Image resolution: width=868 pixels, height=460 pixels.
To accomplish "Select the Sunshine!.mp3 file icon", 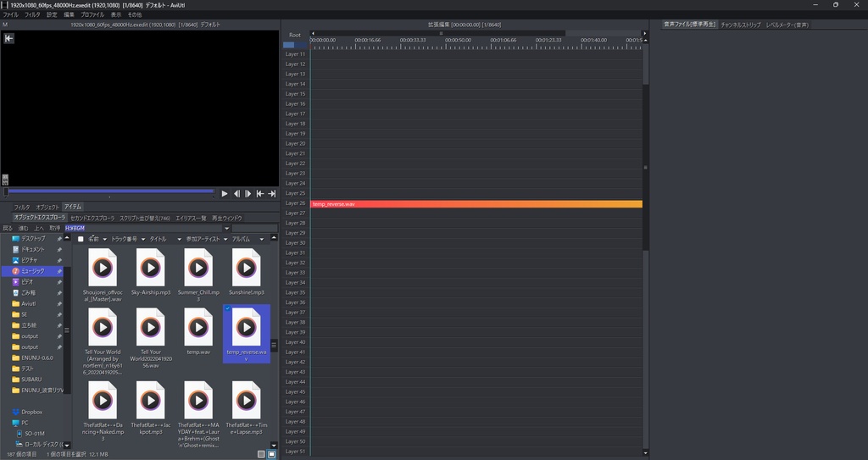I will [247, 268].
